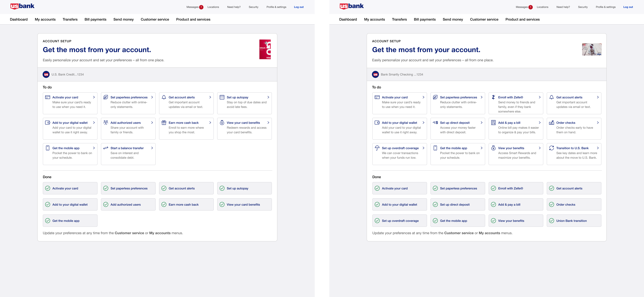Image resolution: width=644 pixels, height=297 pixels.
Task: Click red Messages notification badge on credit card page
Action: pos(201,7)
